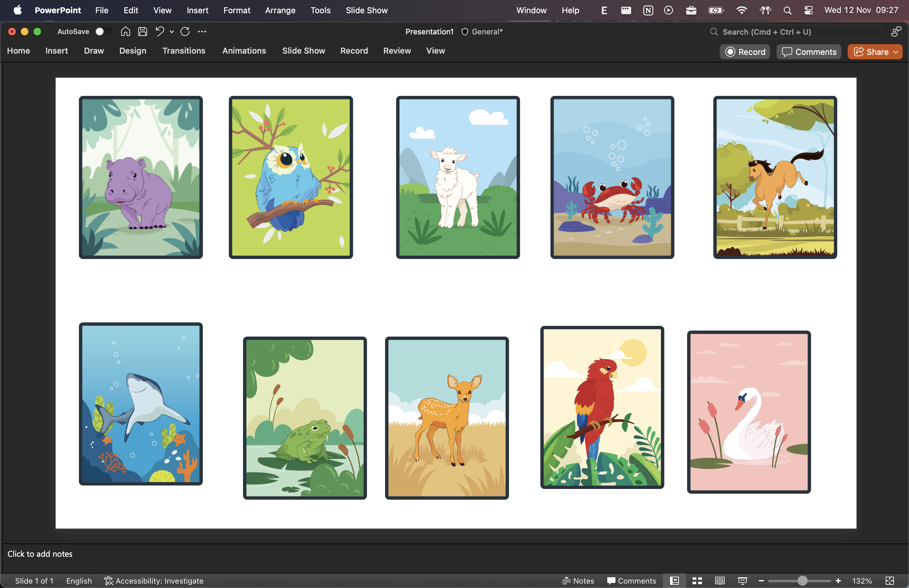Image resolution: width=909 pixels, height=588 pixels.
Task: Open the Accessibility: Investigate status item
Action: point(154,581)
